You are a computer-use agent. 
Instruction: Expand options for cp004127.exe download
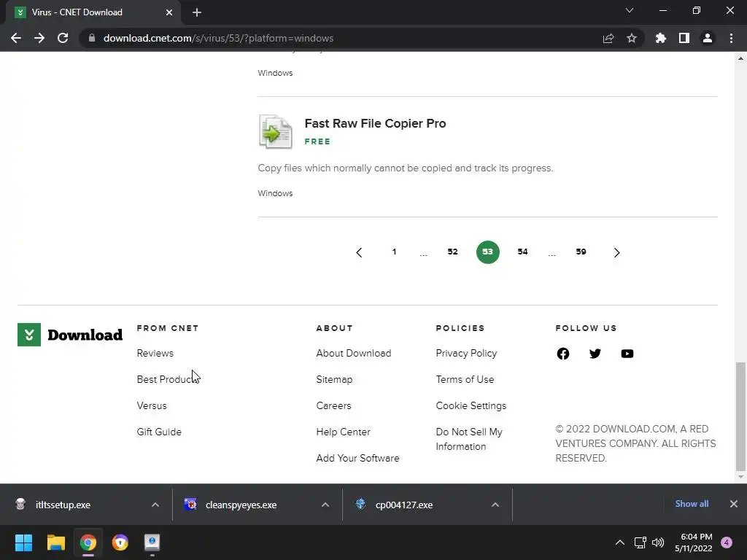(495, 505)
